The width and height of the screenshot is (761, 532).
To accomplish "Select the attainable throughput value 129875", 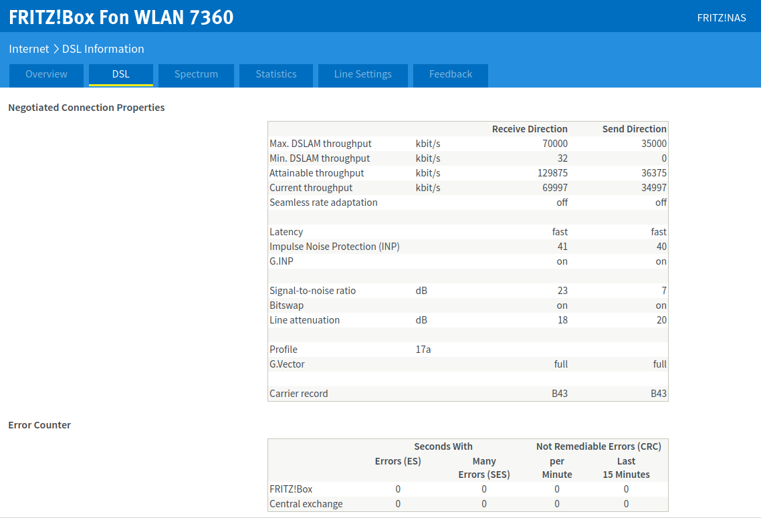I will point(552,173).
